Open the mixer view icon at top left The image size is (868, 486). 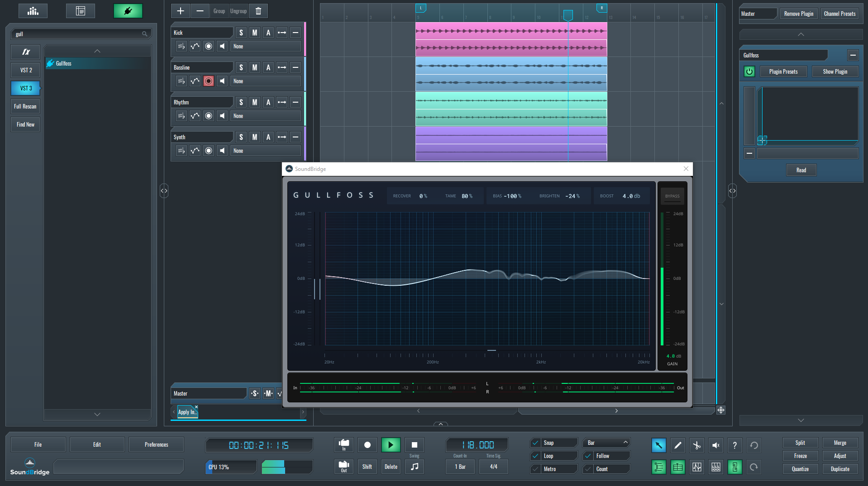click(x=33, y=11)
